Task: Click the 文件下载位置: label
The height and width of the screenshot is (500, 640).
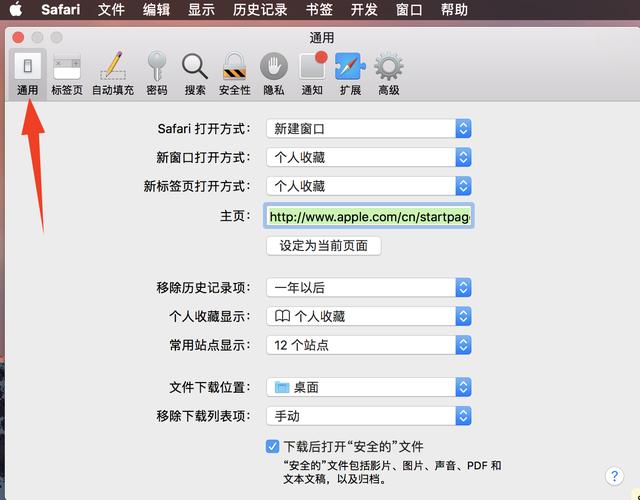Action: point(210,387)
